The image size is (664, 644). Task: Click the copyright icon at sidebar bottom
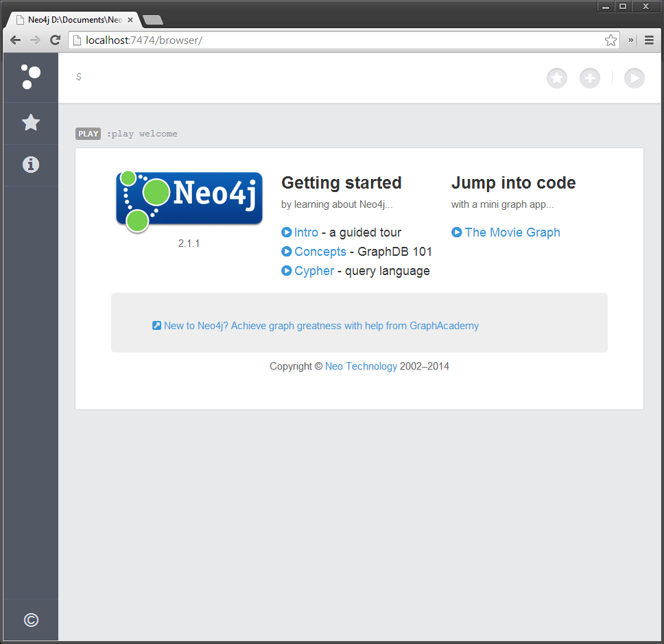point(30,620)
